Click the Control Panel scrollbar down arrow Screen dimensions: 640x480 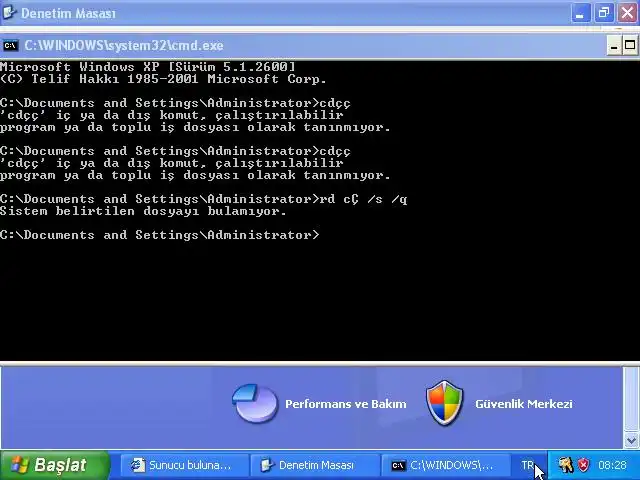tap(631, 441)
